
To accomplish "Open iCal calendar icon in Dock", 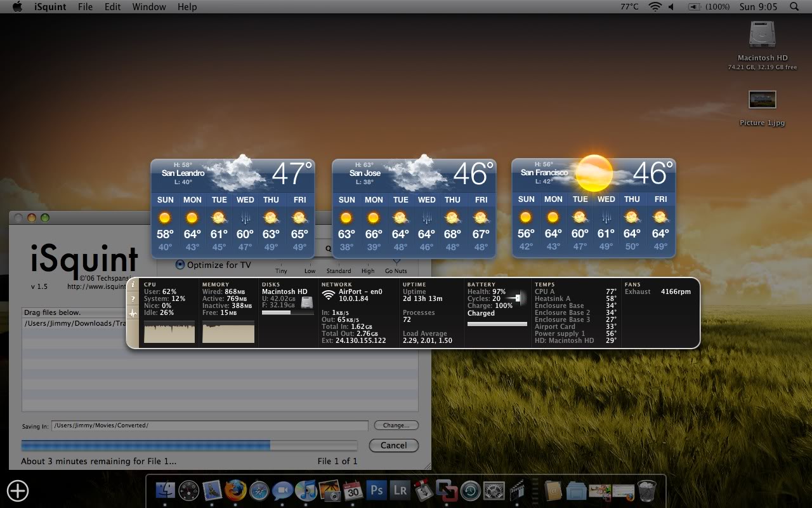I will [353, 491].
